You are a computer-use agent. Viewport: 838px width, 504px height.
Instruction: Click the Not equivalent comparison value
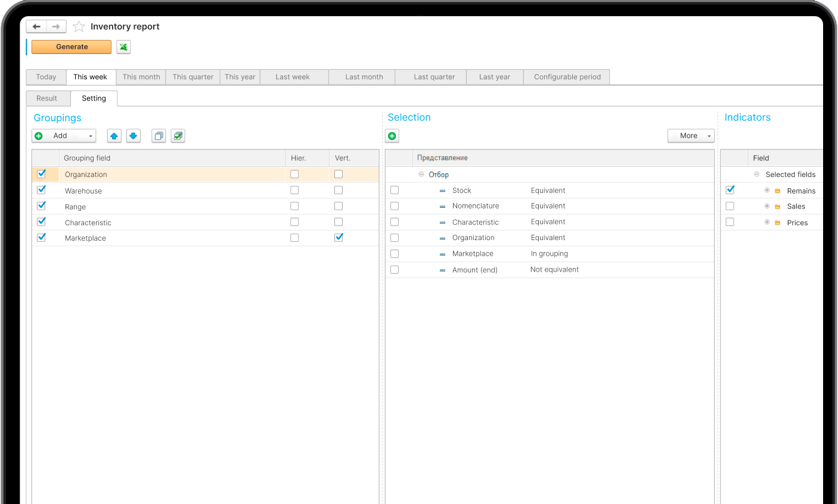[x=554, y=270]
